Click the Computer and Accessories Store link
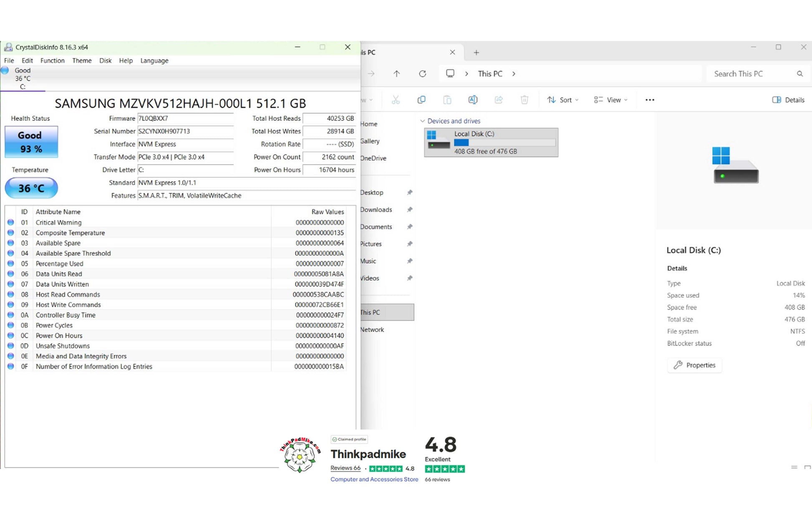 [x=374, y=480]
